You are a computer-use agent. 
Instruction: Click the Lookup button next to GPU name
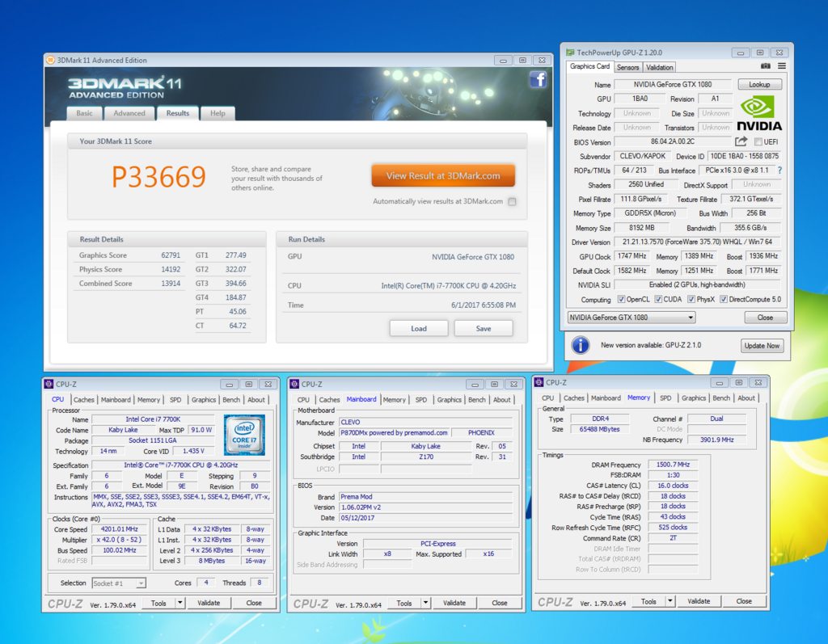(x=759, y=84)
